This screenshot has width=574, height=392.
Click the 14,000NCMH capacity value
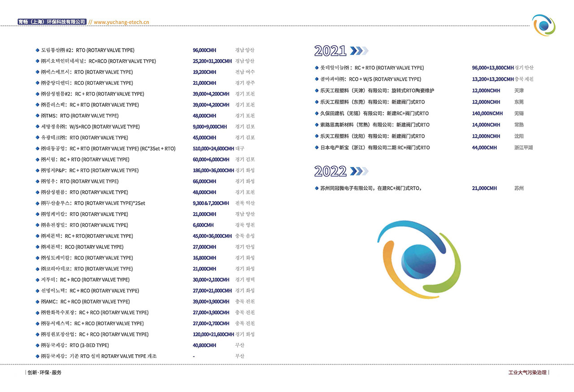click(486, 125)
